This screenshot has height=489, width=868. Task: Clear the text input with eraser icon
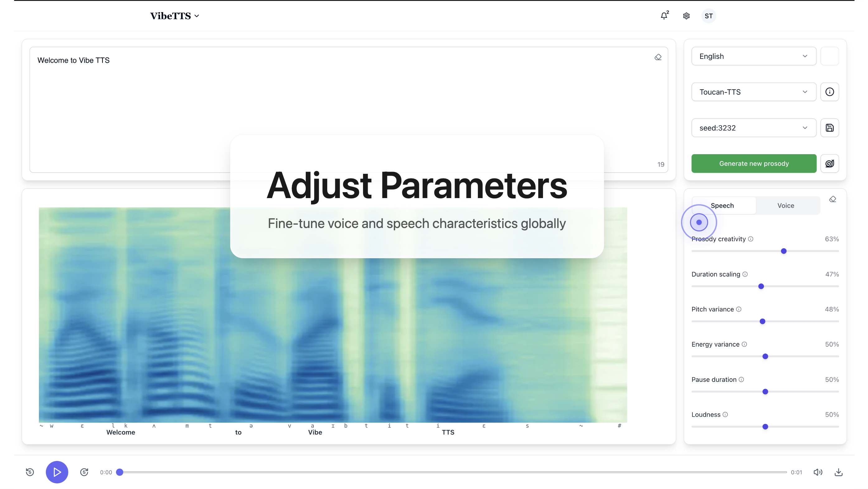point(658,57)
